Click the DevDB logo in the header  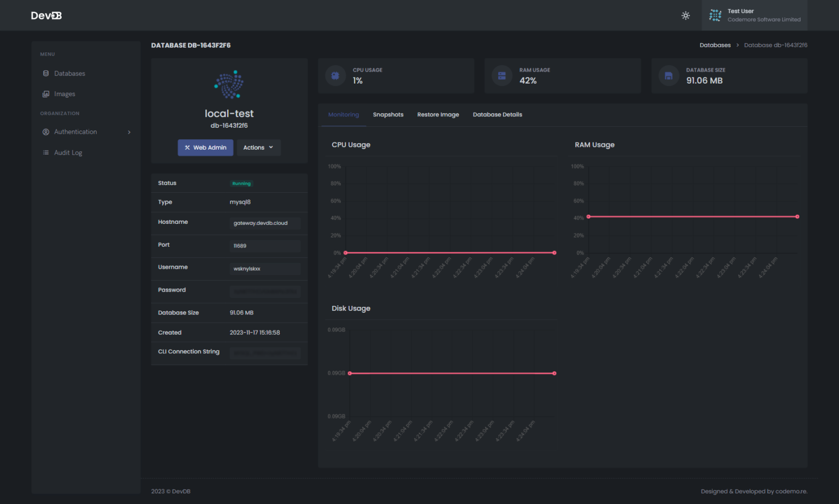point(46,15)
